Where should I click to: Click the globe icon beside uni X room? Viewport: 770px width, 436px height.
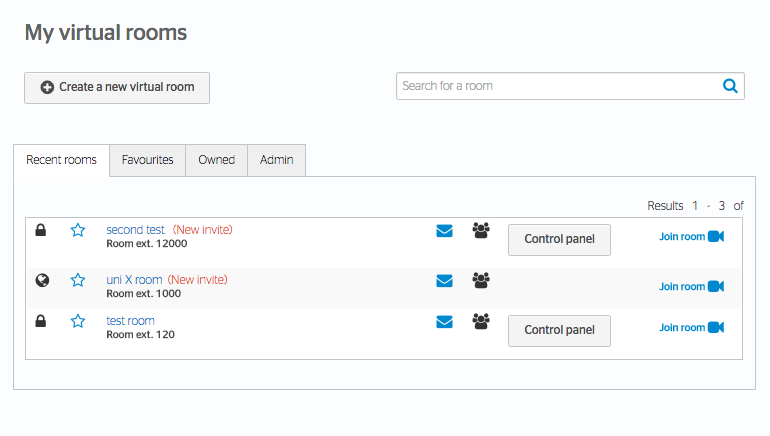click(x=42, y=280)
